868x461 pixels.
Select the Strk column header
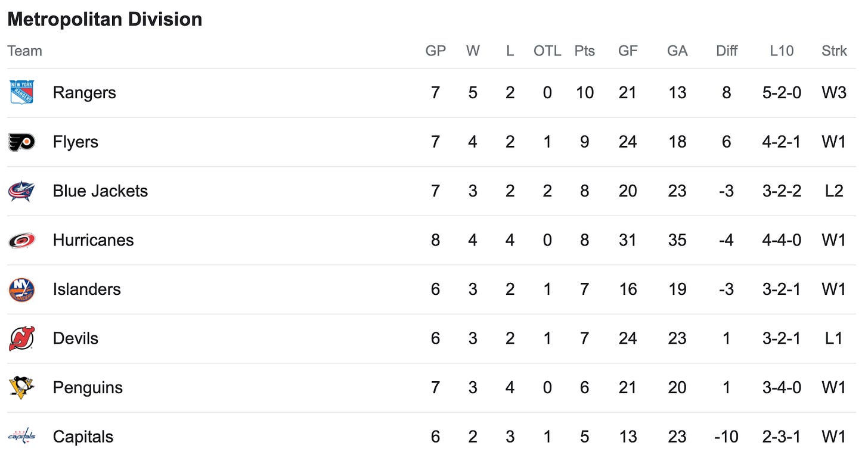pyautogui.click(x=834, y=51)
